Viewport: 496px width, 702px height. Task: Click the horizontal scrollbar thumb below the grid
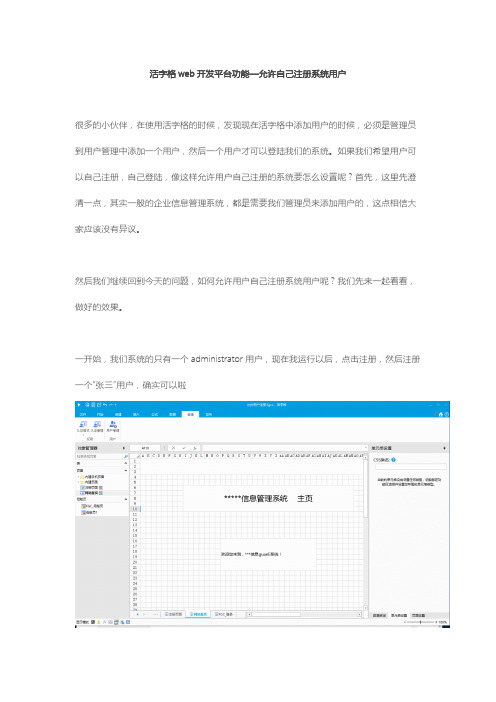pyautogui.click(x=276, y=615)
